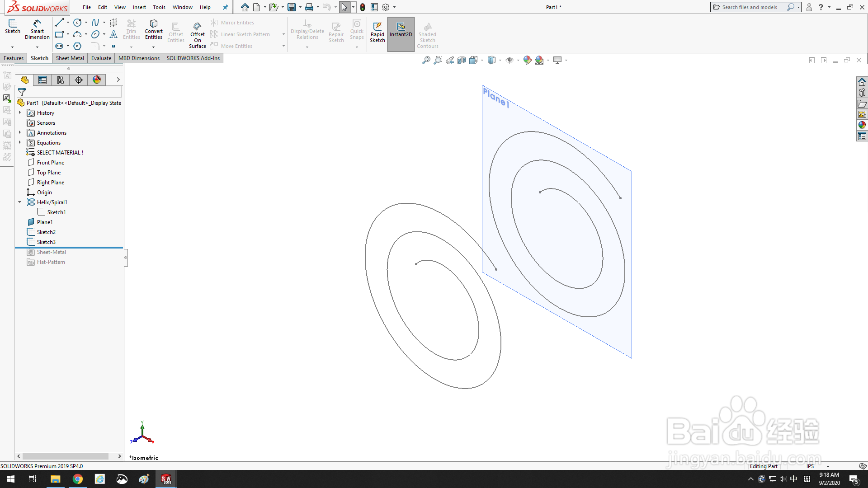Click the colored appearance sphere icon

pos(96,80)
